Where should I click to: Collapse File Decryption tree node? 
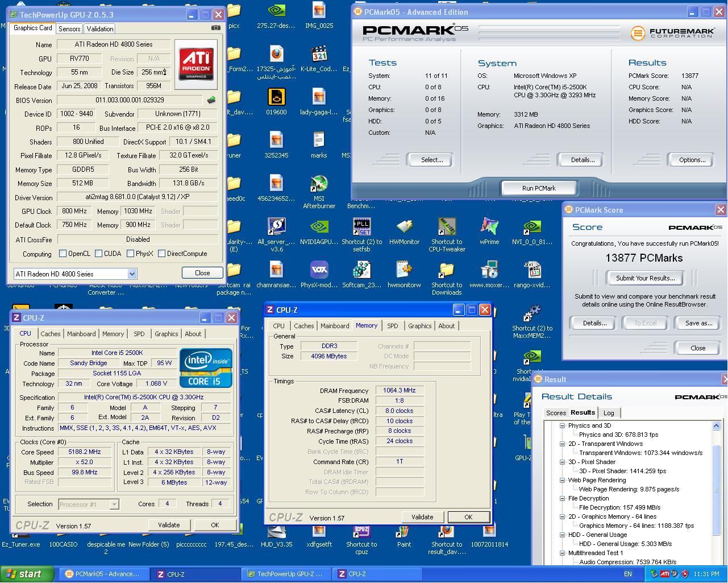(x=562, y=498)
